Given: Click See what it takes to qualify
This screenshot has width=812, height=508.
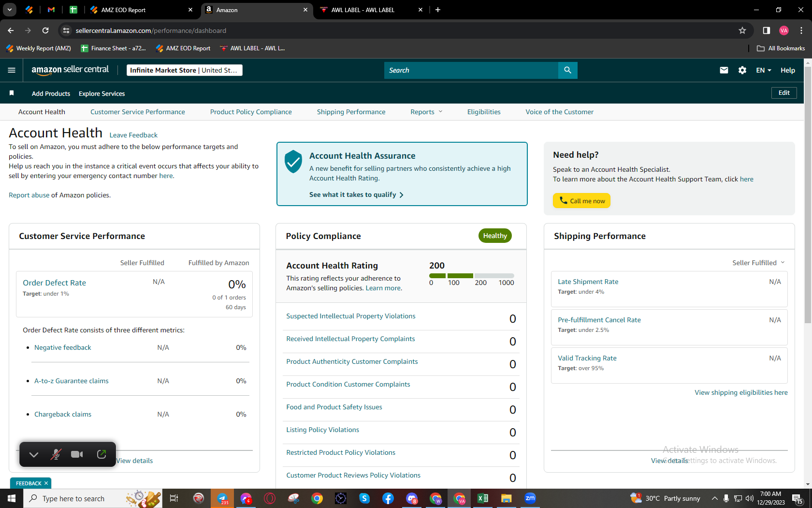Looking at the screenshot, I should [x=356, y=194].
